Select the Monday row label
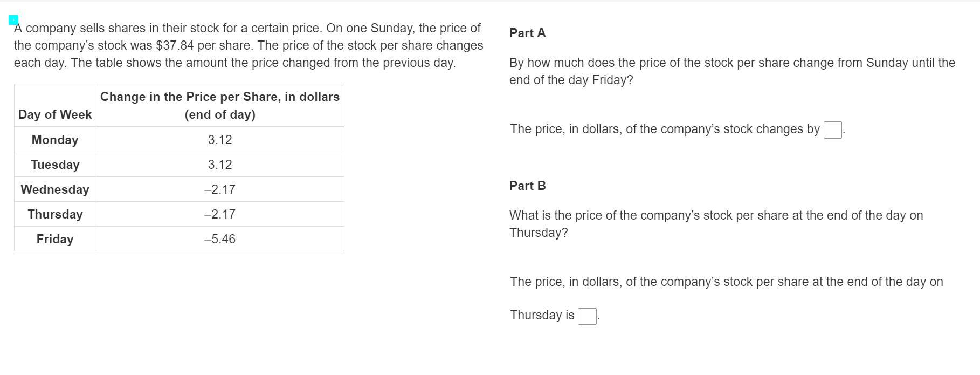Screen dimensions: 980x375 click(55, 140)
